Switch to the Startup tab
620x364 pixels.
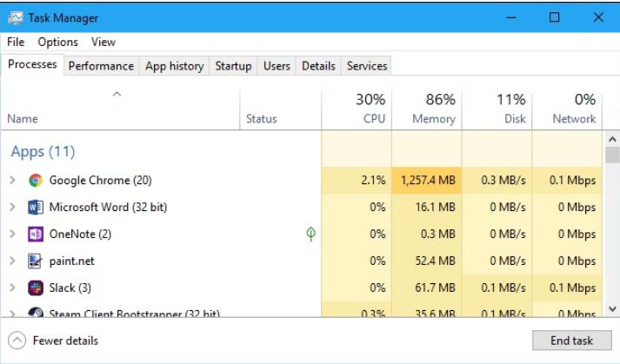[x=233, y=66]
